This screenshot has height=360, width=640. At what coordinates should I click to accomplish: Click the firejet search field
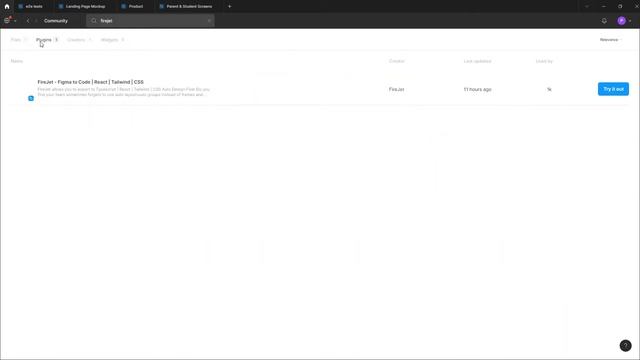(x=150, y=21)
